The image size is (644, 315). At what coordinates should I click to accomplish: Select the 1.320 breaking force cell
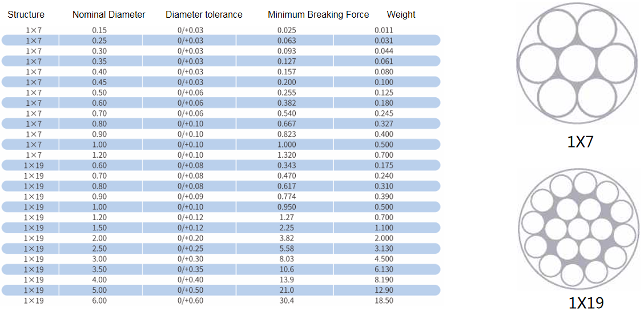[x=287, y=155]
